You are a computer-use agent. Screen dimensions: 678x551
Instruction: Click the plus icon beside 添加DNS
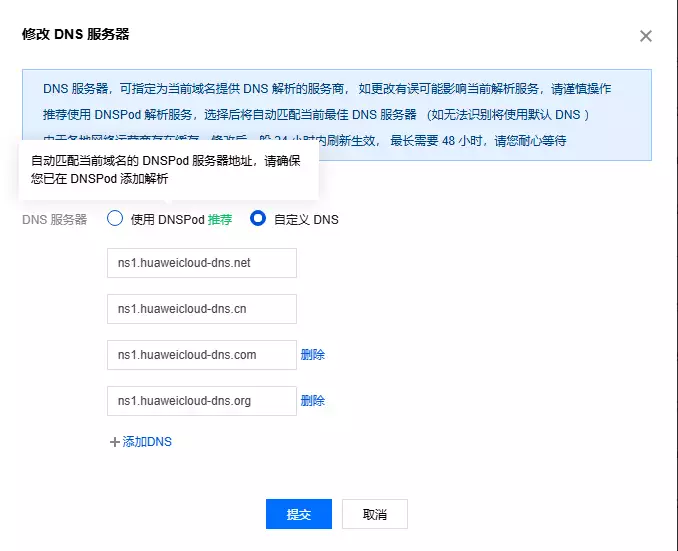pos(114,441)
